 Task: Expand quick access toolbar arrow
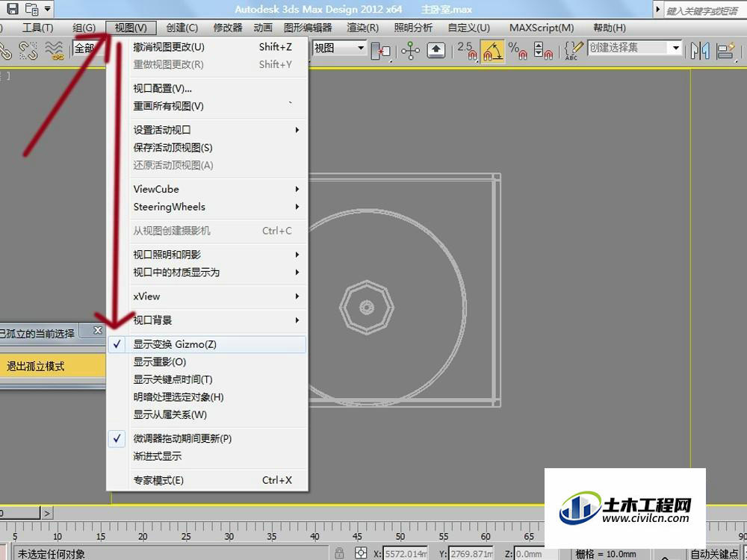48,8
